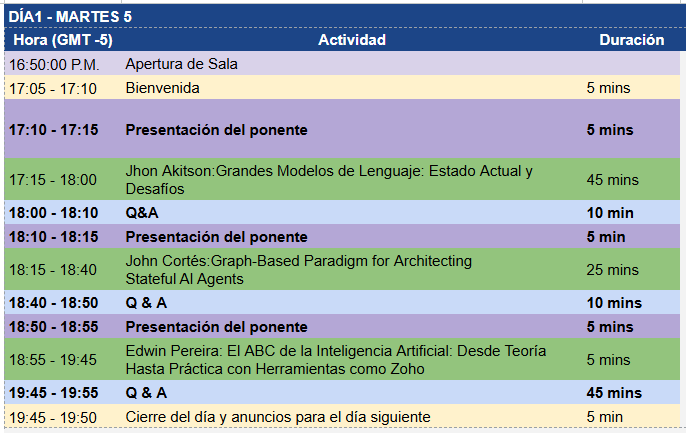
Task: Click the 18:55 - 19:45 time cell
Action: pos(63,360)
